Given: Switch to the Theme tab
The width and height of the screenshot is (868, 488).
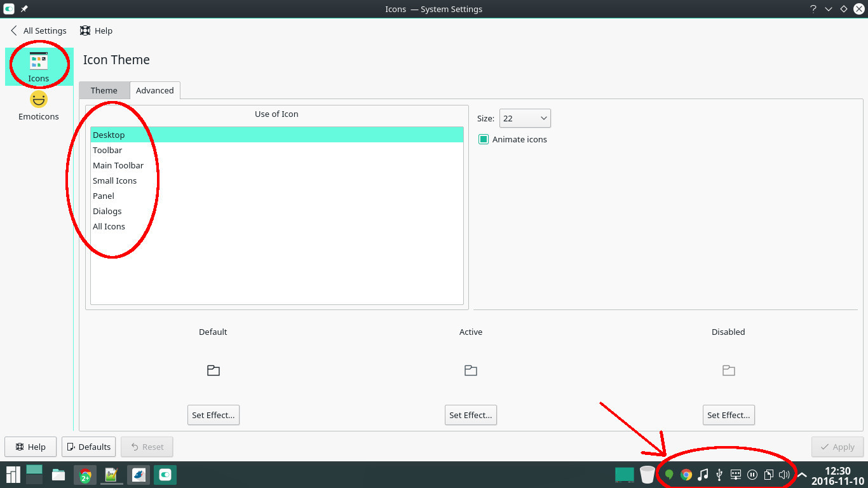Looking at the screenshot, I should click(x=104, y=90).
